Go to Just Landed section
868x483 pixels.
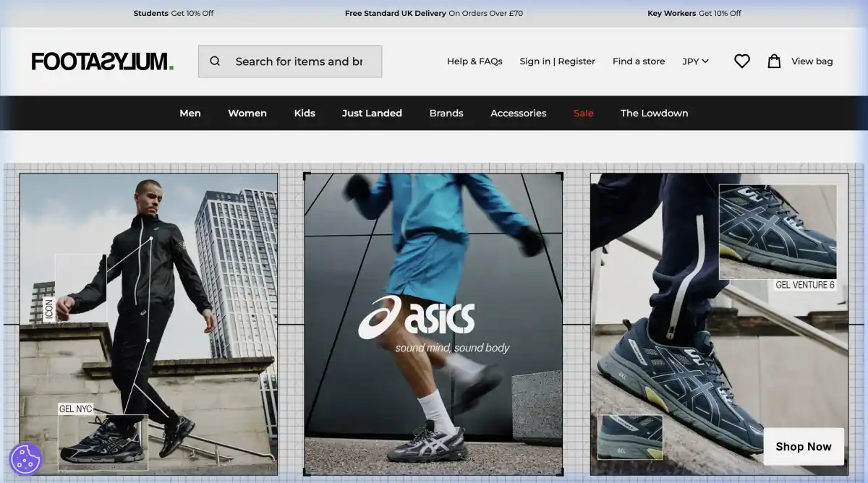tap(372, 113)
